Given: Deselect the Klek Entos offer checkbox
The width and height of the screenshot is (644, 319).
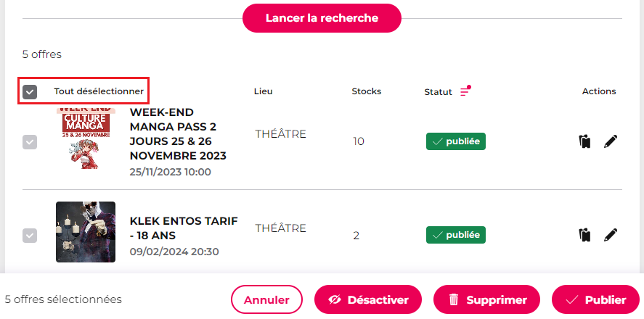Looking at the screenshot, I should (30, 236).
